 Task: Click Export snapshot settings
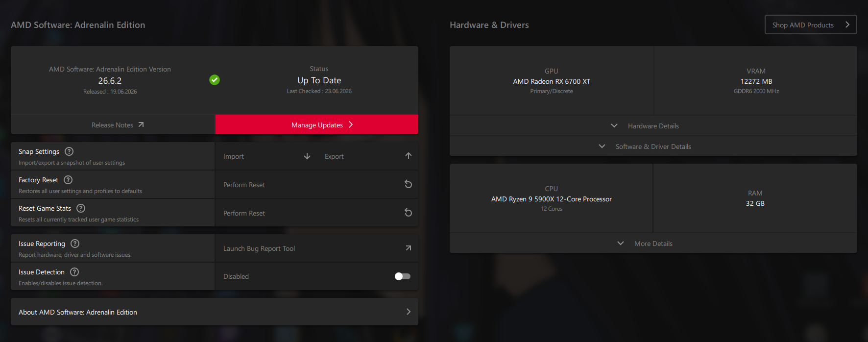click(x=368, y=156)
